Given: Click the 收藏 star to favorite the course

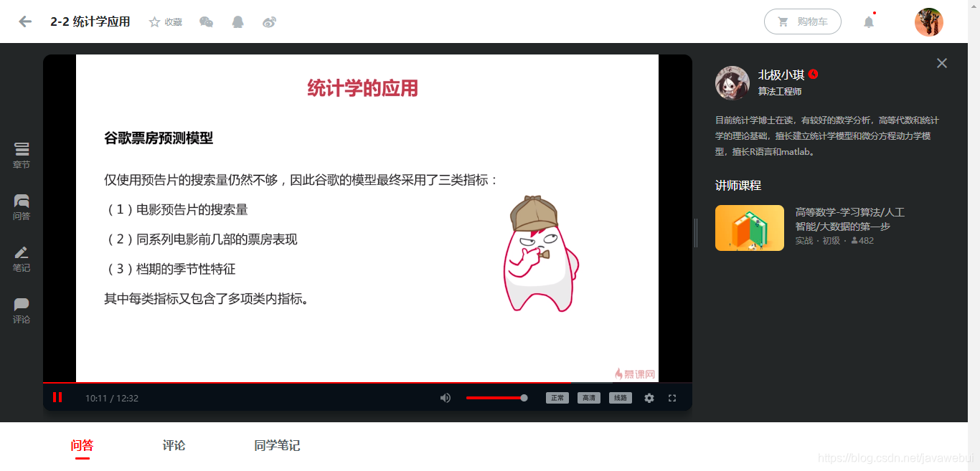Looking at the screenshot, I should [165, 22].
